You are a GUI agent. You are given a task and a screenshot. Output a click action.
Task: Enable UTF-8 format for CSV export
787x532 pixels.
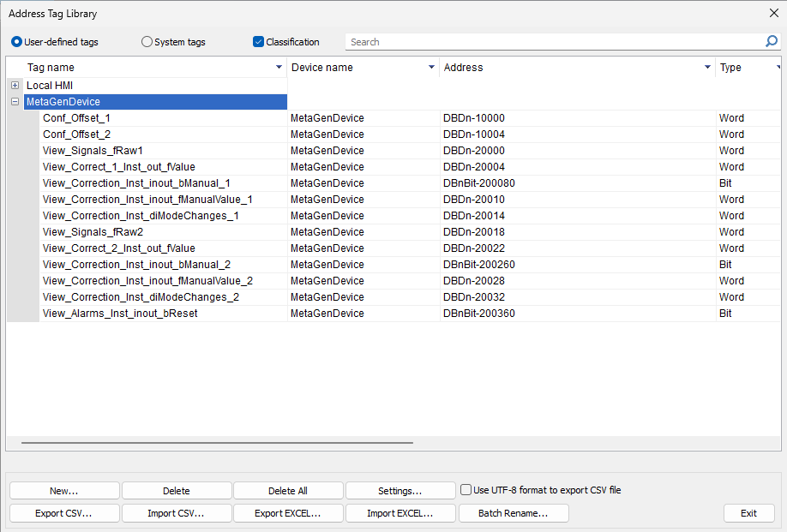tap(466, 490)
